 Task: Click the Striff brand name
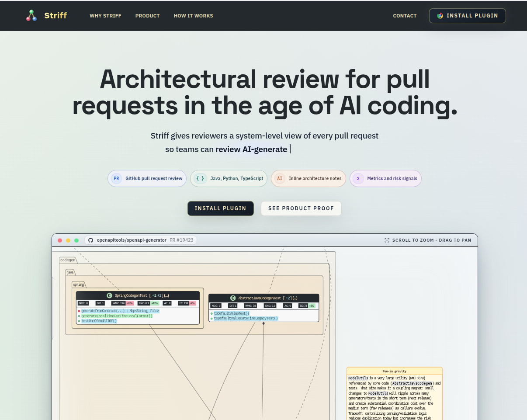55,15
